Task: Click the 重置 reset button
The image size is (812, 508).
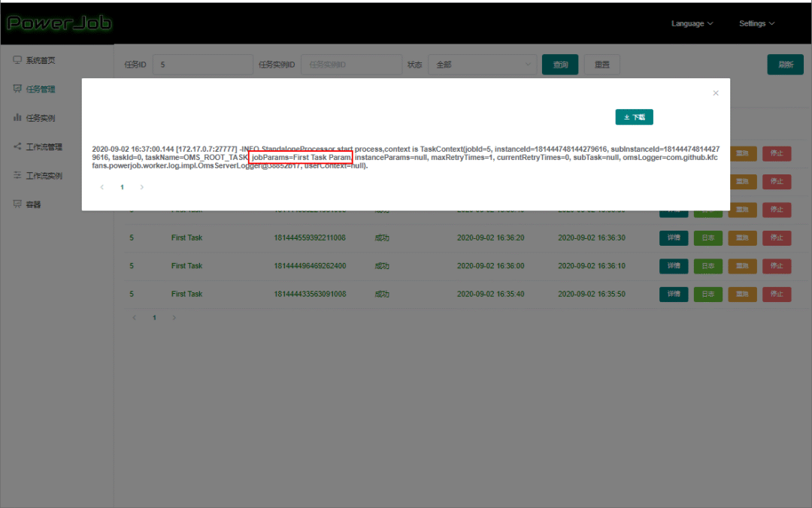Action: pyautogui.click(x=601, y=65)
